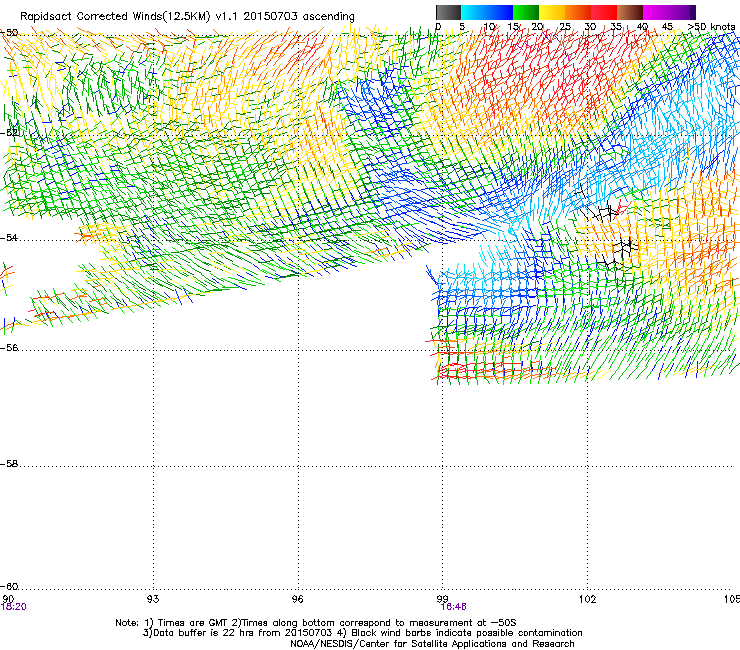Screen dimensions: 740x650
Task: Pick the green 15-20 knot legend color
Action: [x=526, y=12]
